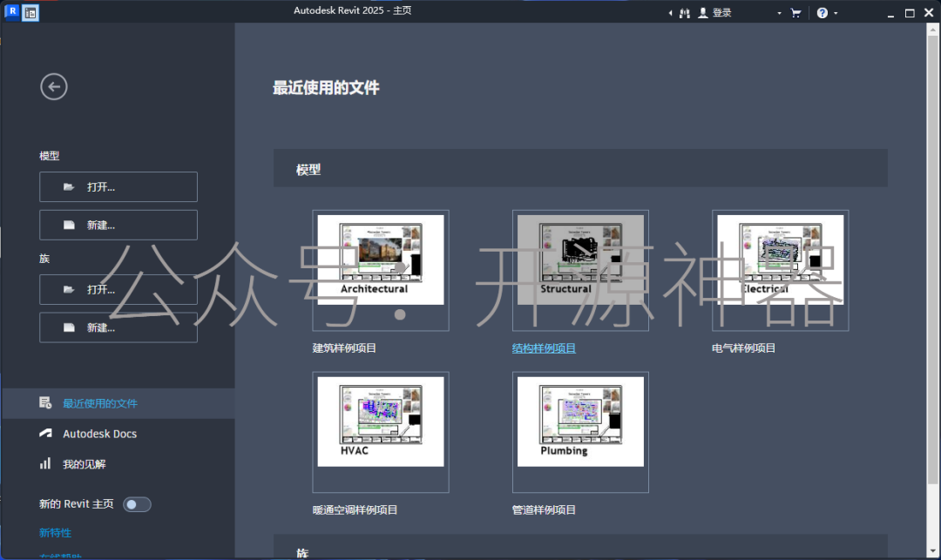
Task: Open the Architectural sample project thumbnail
Action: pyautogui.click(x=381, y=270)
